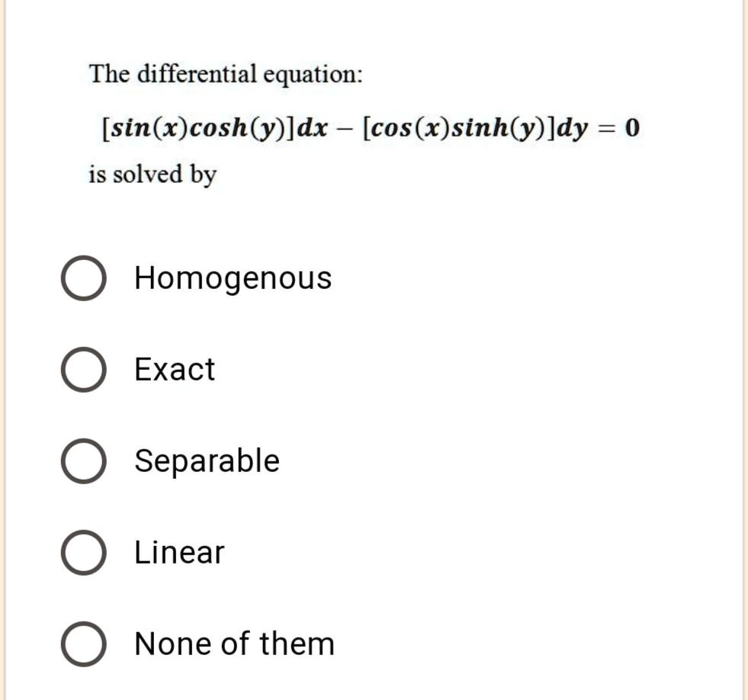Select the Linear radio button
This screenshot has height=700, width=748.
(84, 552)
